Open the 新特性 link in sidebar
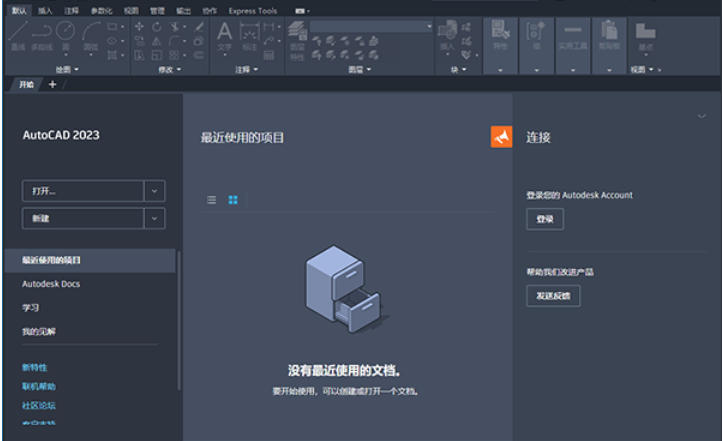The height and width of the screenshot is (441, 723). tap(36, 367)
